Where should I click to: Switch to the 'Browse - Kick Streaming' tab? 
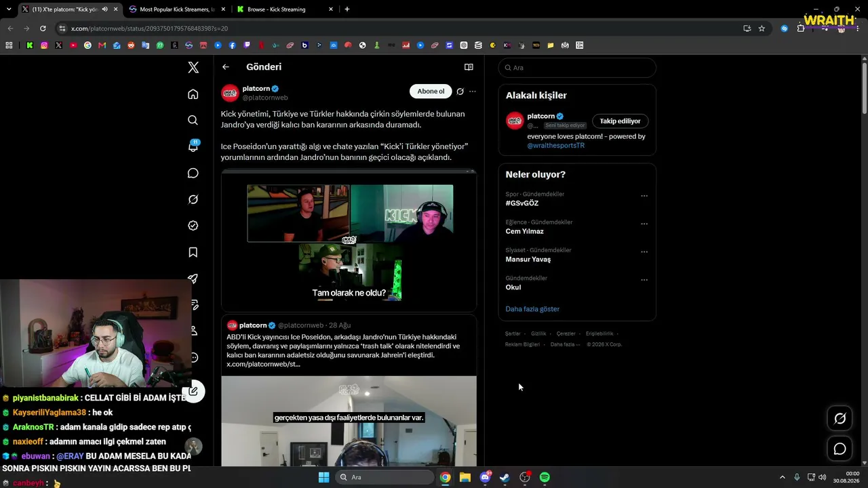pyautogui.click(x=285, y=9)
